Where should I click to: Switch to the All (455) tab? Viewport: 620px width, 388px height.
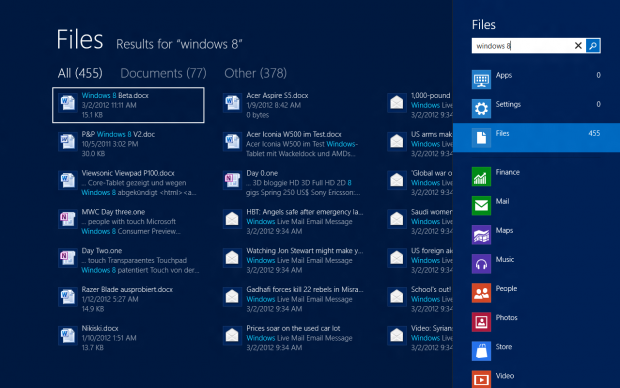click(80, 73)
